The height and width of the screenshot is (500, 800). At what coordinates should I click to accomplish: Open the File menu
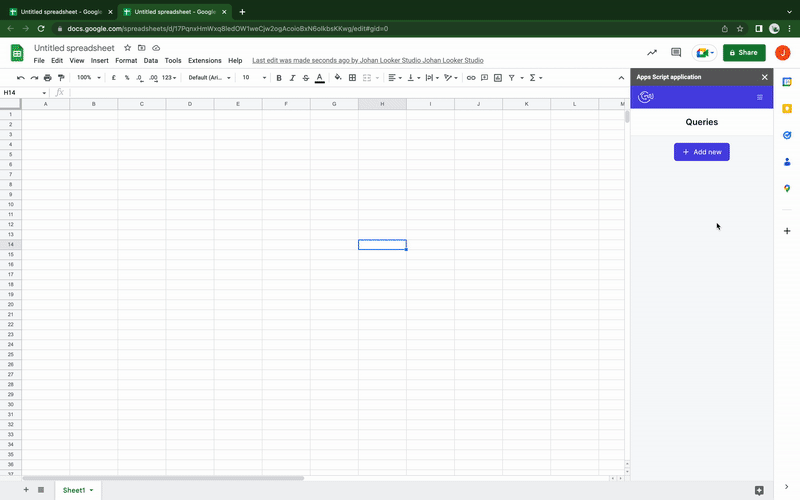(39, 61)
